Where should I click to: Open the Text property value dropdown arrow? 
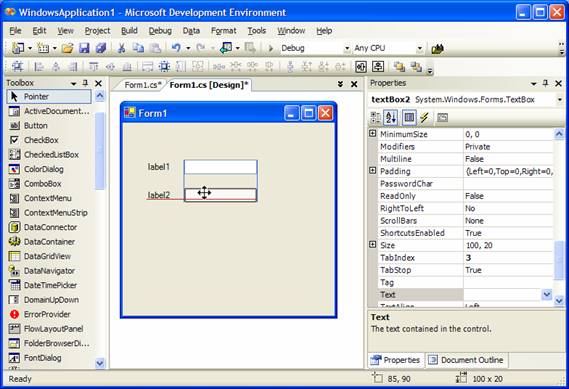(547, 294)
